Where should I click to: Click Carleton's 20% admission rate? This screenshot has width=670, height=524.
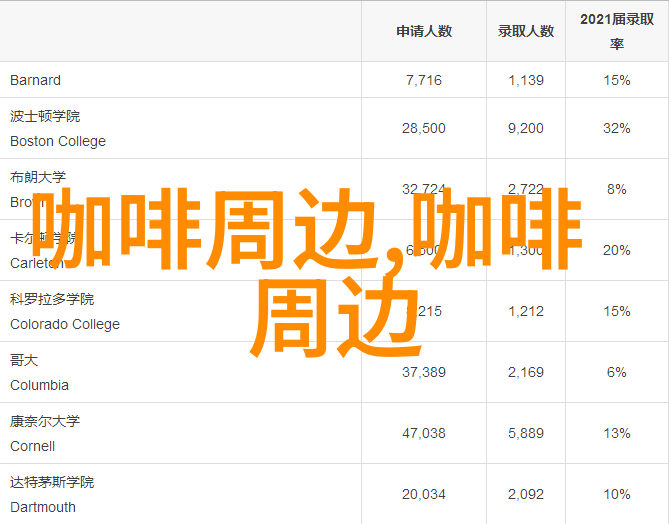pos(617,250)
